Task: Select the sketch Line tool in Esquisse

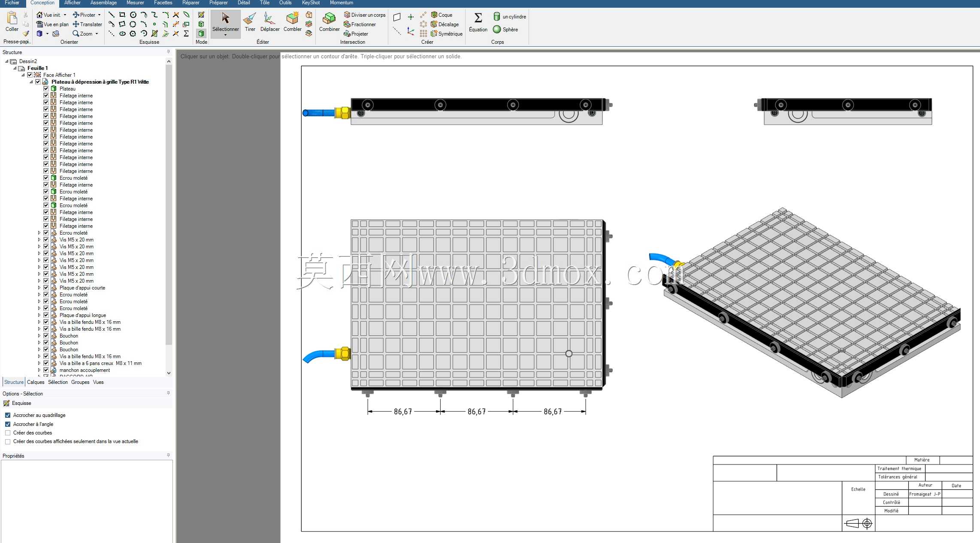Action: pyautogui.click(x=112, y=15)
